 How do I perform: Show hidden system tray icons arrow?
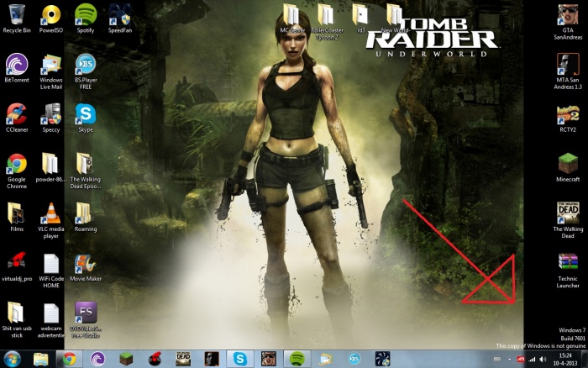(509, 360)
